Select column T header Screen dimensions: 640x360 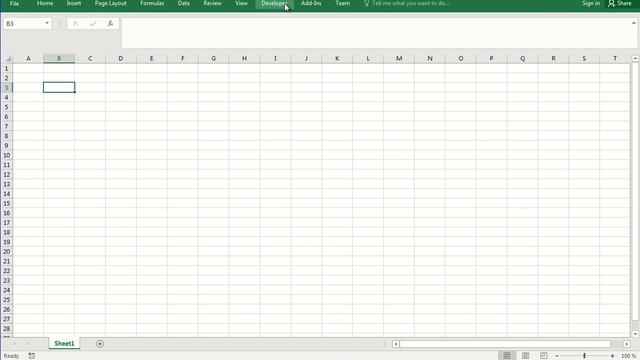[615, 59]
